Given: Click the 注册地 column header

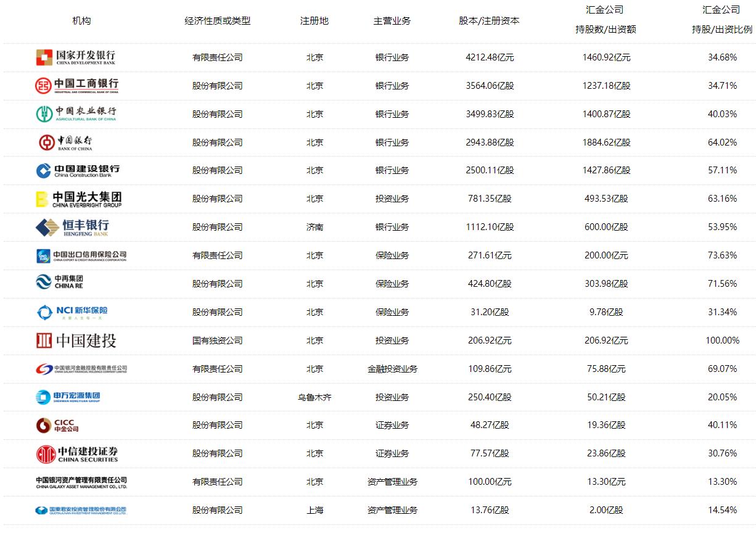Looking at the screenshot, I should (314, 20).
